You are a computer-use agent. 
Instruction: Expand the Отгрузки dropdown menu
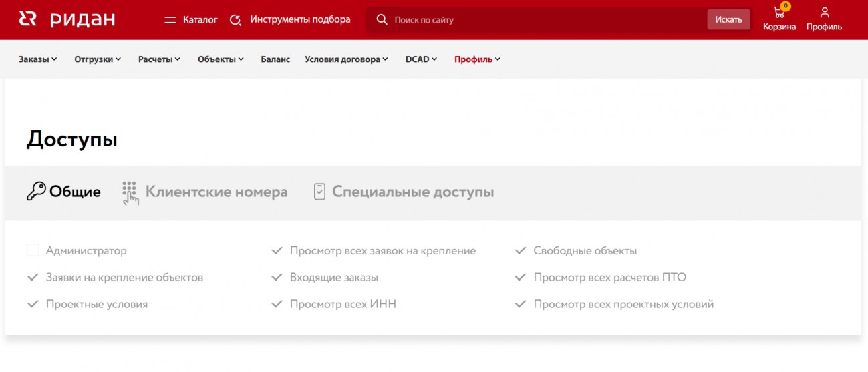pos(98,59)
